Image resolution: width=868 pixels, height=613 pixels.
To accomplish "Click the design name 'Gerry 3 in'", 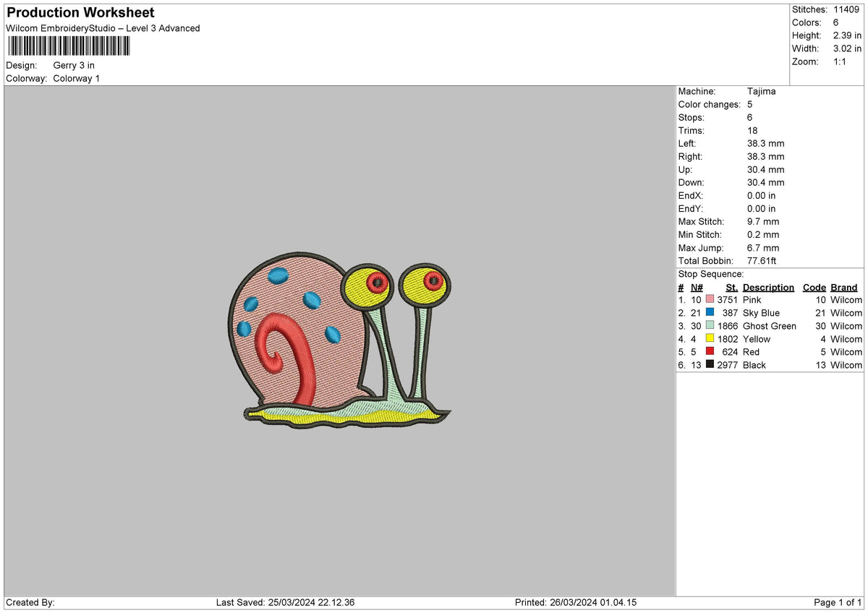I will (x=74, y=65).
